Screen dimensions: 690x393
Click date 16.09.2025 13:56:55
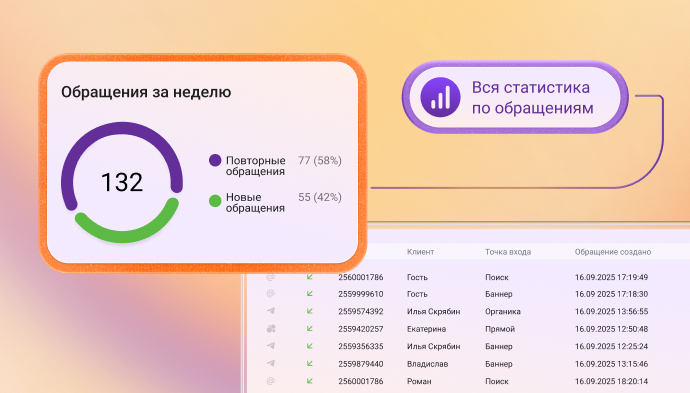pyautogui.click(x=611, y=311)
